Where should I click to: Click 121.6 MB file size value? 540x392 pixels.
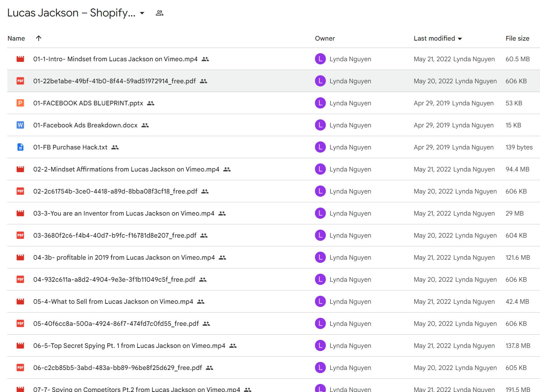[518, 258]
